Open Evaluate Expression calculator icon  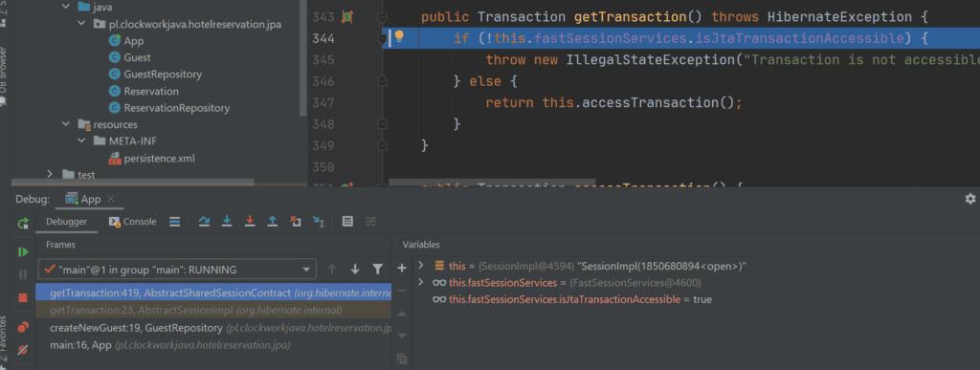348,222
